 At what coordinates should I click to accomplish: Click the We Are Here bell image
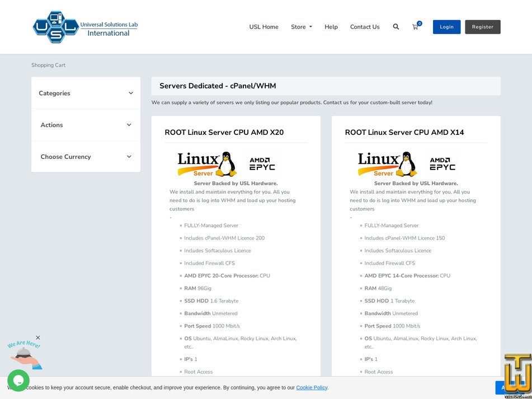tap(25, 355)
